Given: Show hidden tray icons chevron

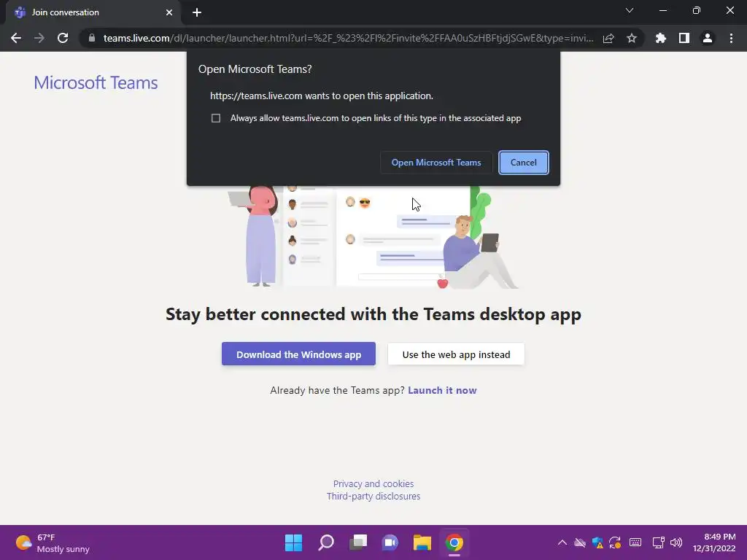Looking at the screenshot, I should 562,542.
